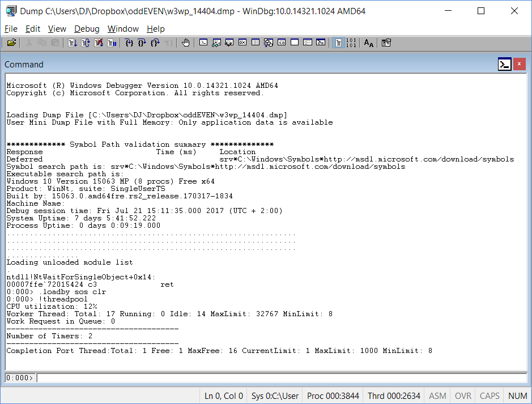Open the Locals window toolbar icon
The image size is (532, 404).
pyautogui.click(x=229, y=42)
